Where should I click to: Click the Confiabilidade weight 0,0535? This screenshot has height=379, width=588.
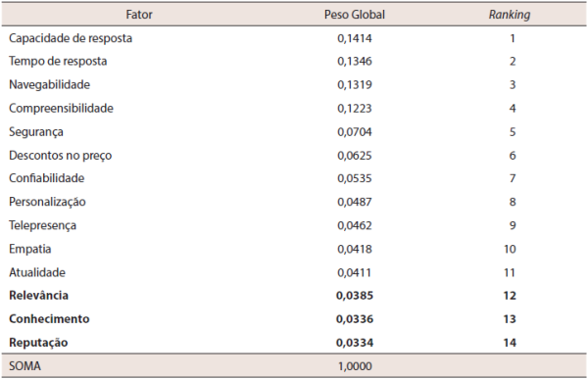coord(355,178)
